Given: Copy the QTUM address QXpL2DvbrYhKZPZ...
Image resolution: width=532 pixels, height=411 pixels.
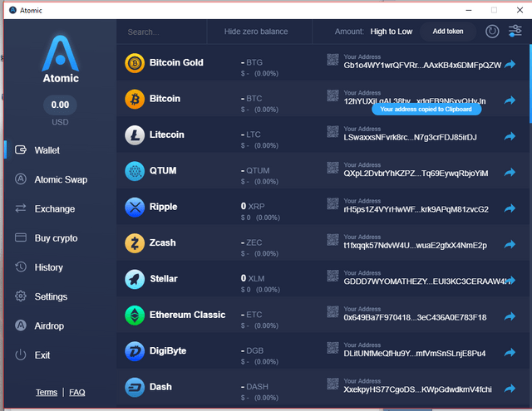Looking at the screenshot, I should (416, 174).
